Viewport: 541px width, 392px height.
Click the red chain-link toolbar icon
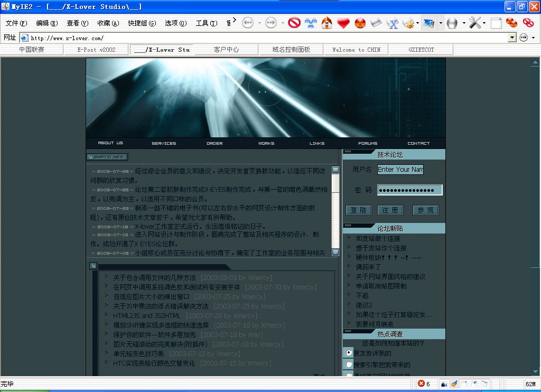(528, 23)
